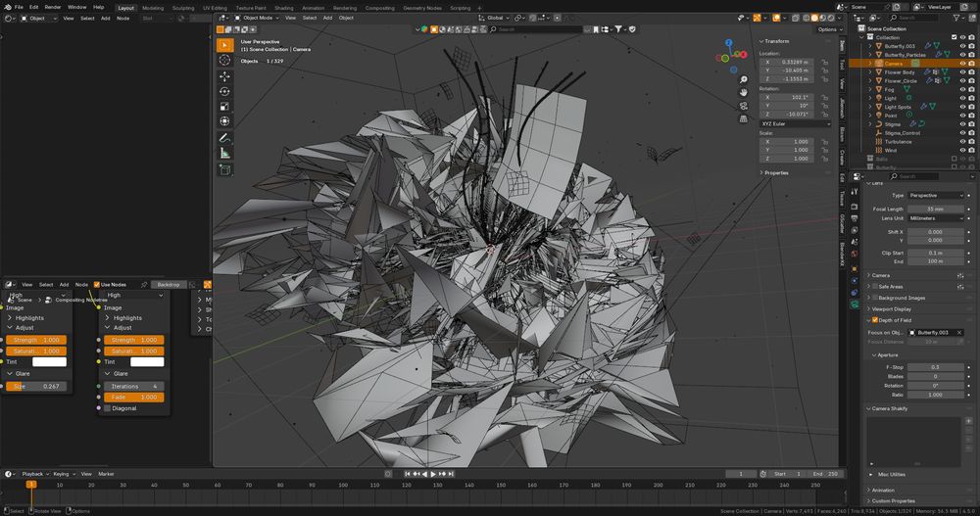Adjust the Glare Size 0.267 slider

(36, 386)
